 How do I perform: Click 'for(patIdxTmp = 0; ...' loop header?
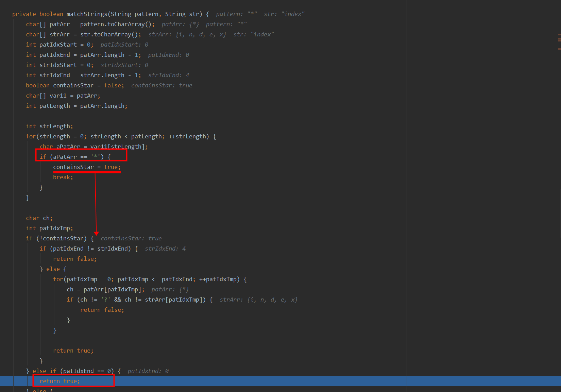click(150, 279)
